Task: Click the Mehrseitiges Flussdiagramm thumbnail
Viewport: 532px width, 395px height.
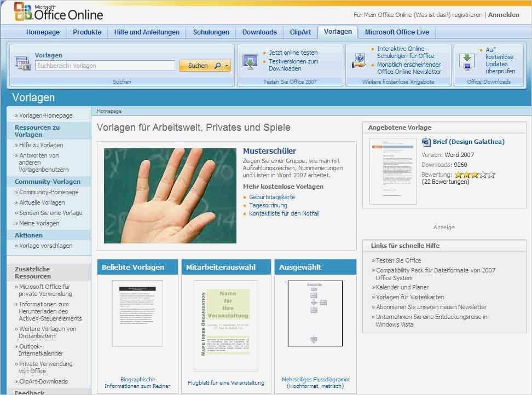Action: pos(315,313)
